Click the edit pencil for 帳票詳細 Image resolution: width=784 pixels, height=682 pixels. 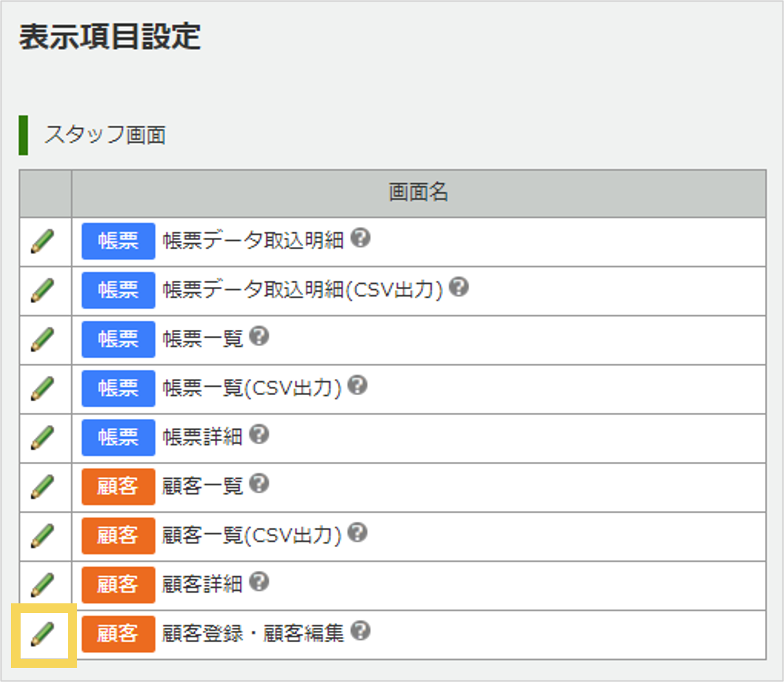(x=43, y=438)
